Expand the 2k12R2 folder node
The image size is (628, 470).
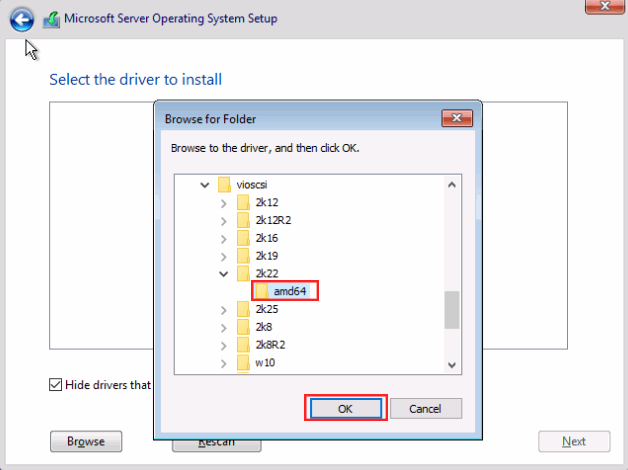pyautogui.click(x=223, y=220)
